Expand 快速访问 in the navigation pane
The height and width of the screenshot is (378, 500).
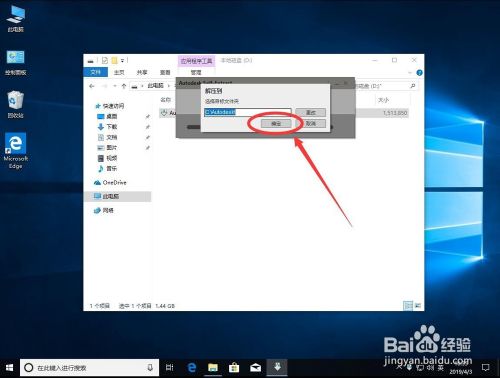pos(113,106)
